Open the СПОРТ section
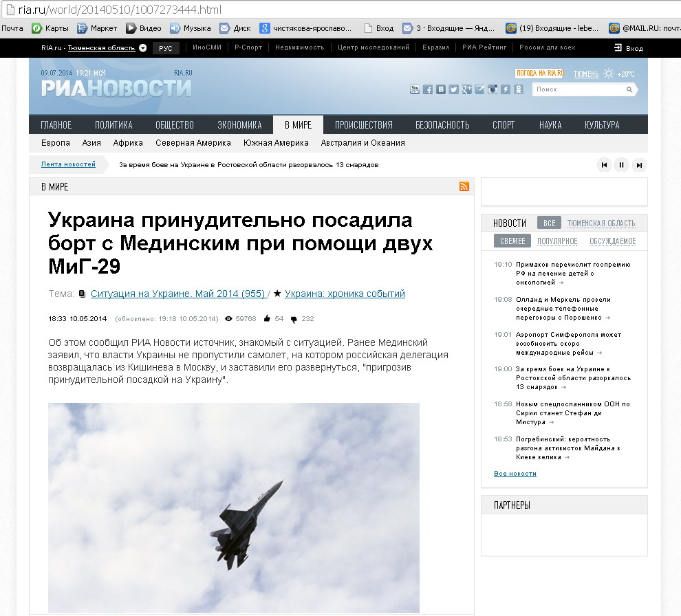681x616 pixels. [504, 125]
